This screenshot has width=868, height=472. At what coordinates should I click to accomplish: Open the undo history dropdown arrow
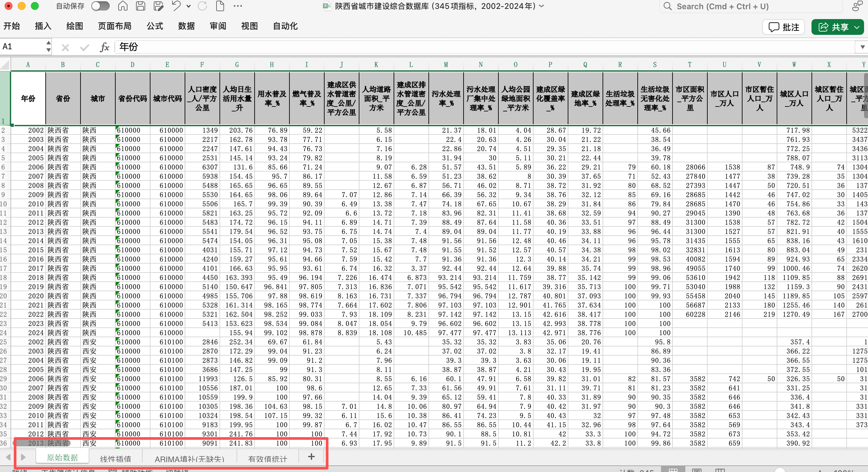(x=189, y=6)
